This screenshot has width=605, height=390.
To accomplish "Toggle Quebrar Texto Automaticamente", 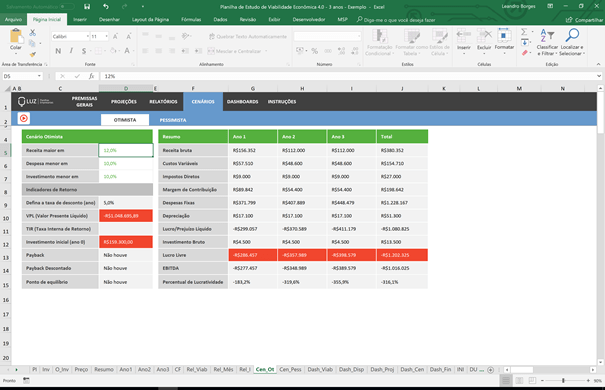I will 248,37.
